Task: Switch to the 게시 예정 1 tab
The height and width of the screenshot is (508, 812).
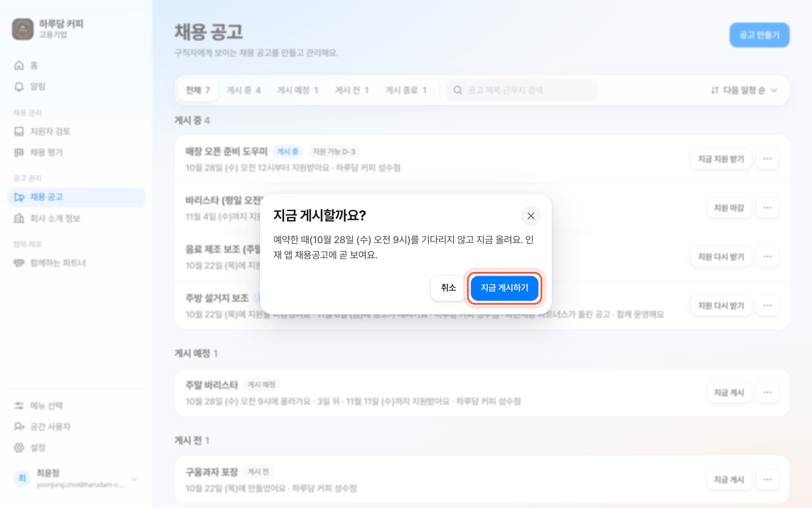Action: 297,90
